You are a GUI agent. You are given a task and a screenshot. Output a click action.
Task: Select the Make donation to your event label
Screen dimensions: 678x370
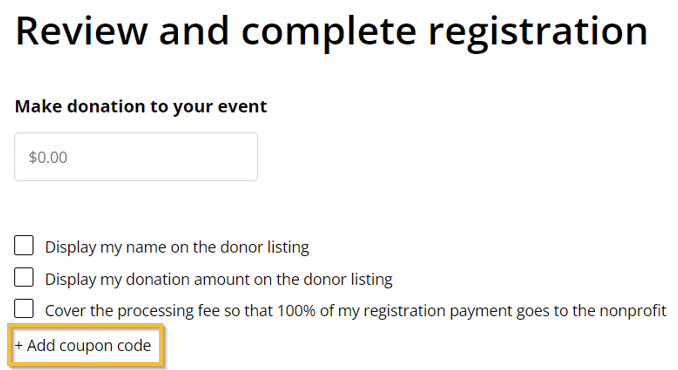point(141,106)
